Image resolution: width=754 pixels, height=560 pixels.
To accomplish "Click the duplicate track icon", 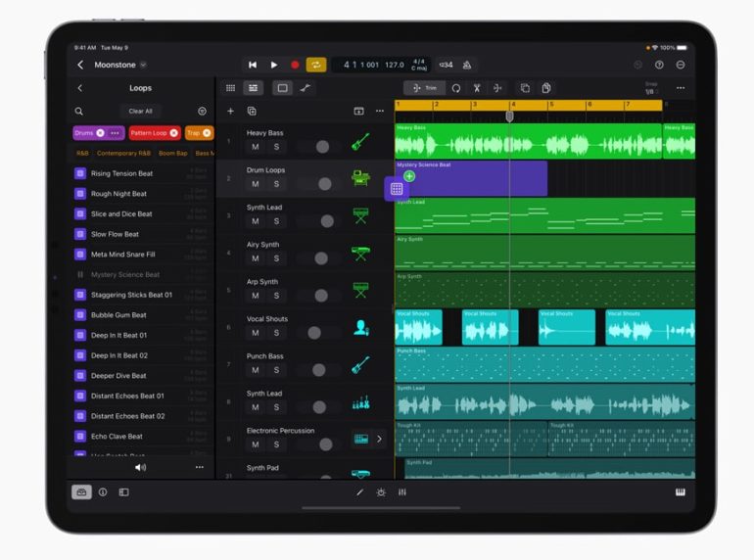I will pyautogui.click(x=252, y=111).
